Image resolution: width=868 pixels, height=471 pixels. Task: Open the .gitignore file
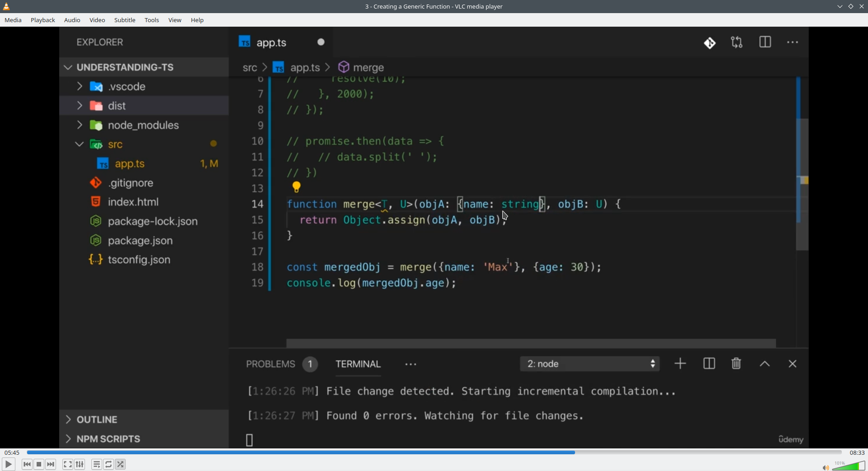[x=144, y=183]
